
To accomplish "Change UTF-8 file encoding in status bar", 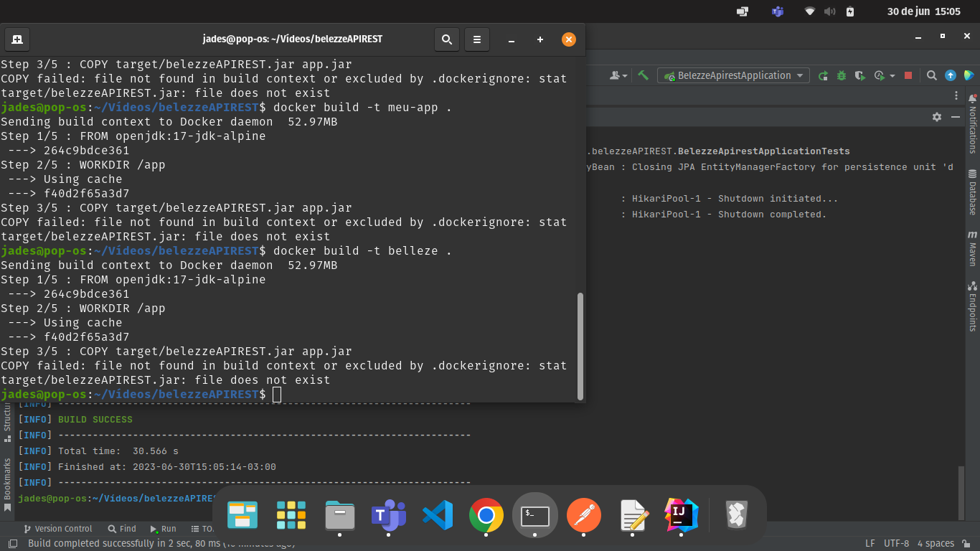I will pos(897,544).
